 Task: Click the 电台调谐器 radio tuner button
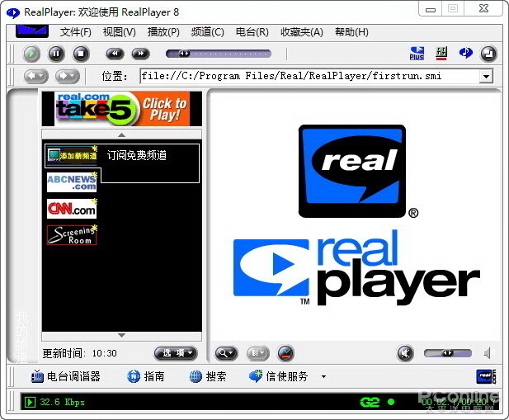(66, 376)
